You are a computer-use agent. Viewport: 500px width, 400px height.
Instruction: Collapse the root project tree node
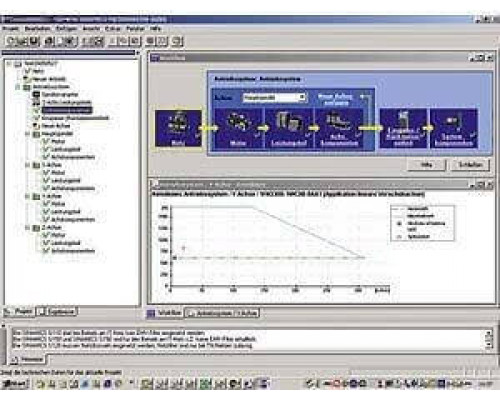tap(9, 63)
